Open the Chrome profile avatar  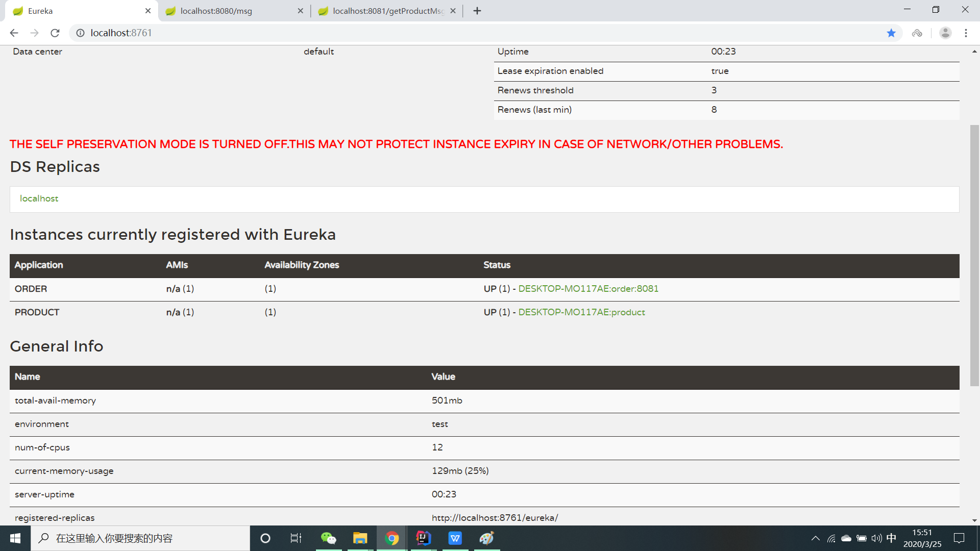coord(945,33)
